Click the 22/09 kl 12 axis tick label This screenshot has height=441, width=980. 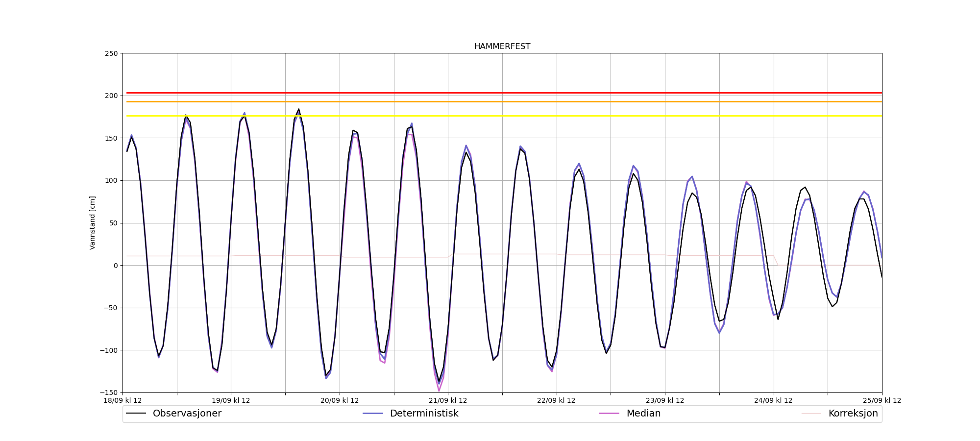[556, 400]
